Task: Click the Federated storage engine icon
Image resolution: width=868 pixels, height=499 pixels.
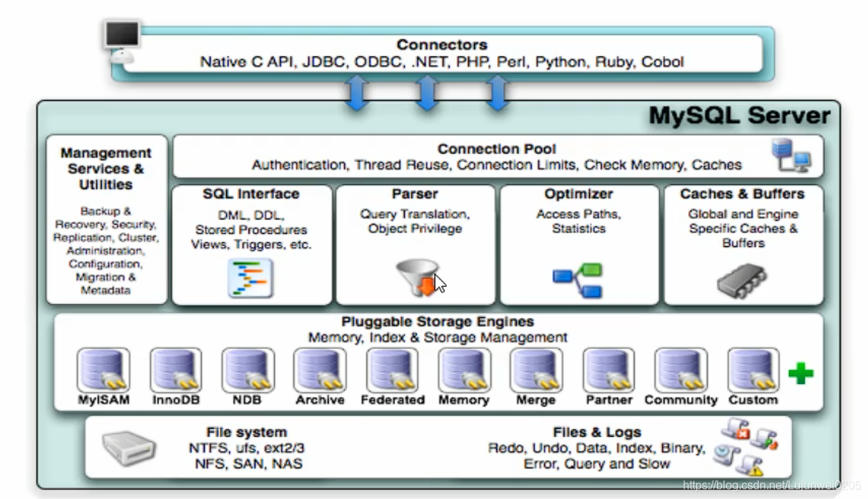Action: [392, 370]
